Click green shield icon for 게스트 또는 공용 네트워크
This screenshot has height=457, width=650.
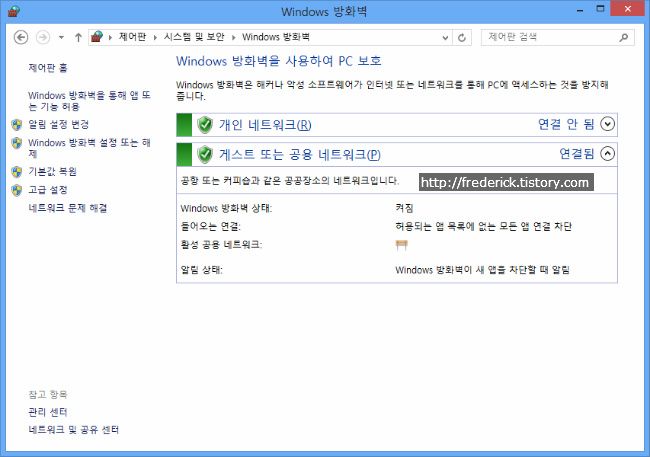click(x=205, y=154)
